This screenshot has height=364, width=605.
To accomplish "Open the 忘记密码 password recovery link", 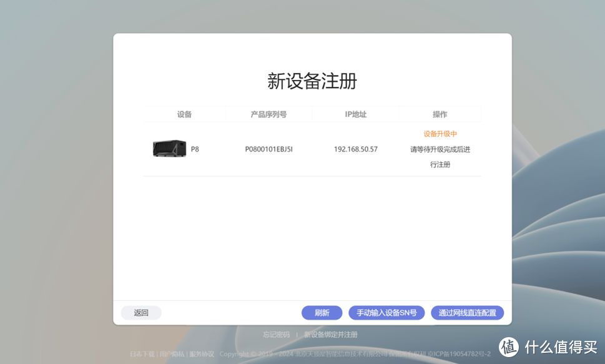I will (275, 335).
